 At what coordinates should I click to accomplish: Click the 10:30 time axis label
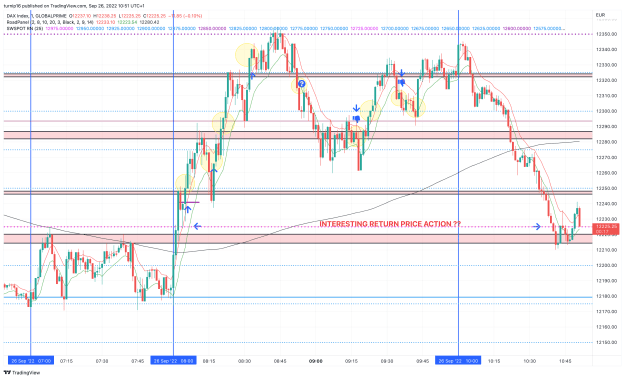[529, 361]
